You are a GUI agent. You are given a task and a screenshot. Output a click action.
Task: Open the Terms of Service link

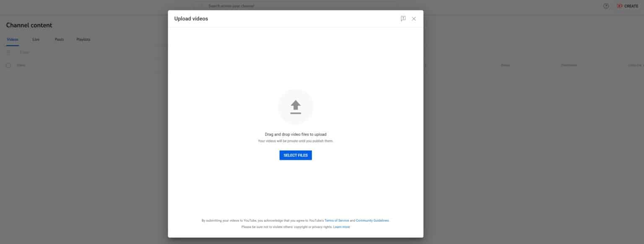click(x=337, y=220)
